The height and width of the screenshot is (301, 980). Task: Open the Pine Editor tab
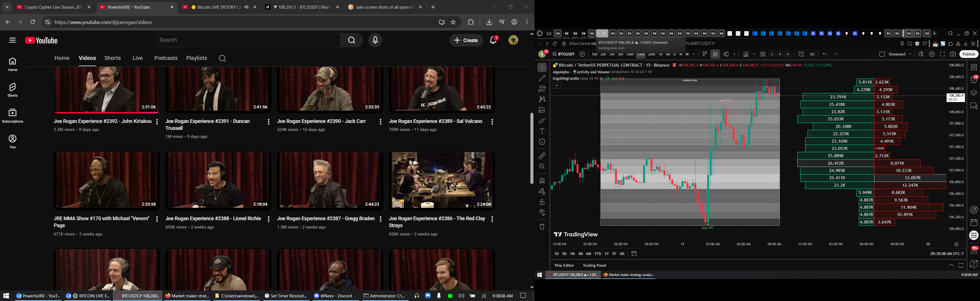564,266
